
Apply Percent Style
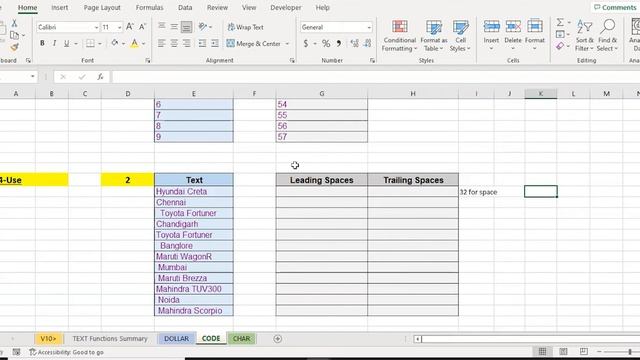point(326,43)
